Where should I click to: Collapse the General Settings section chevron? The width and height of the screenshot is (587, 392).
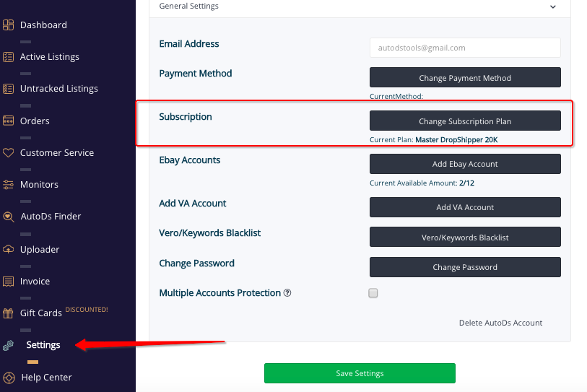[x=552, y=6]
